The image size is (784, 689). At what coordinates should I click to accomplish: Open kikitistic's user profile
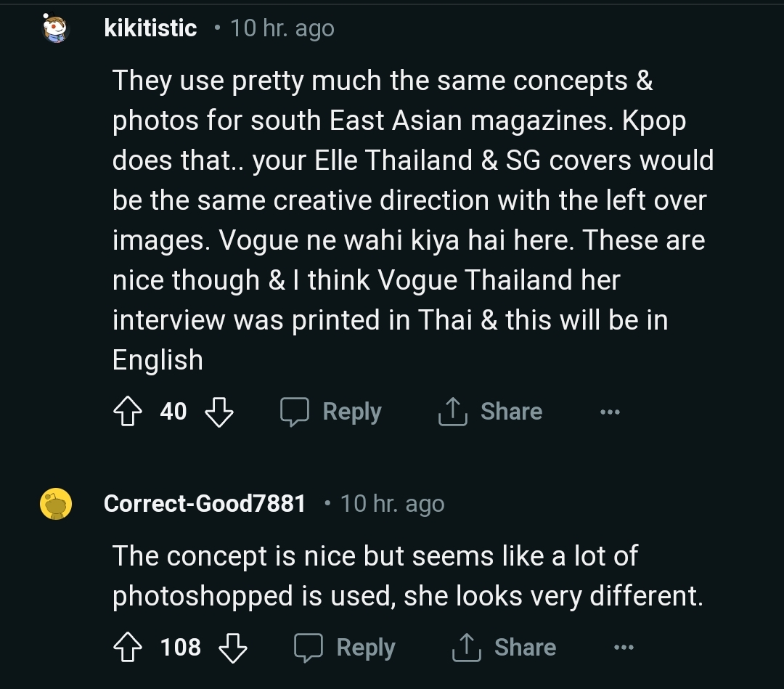150,28
